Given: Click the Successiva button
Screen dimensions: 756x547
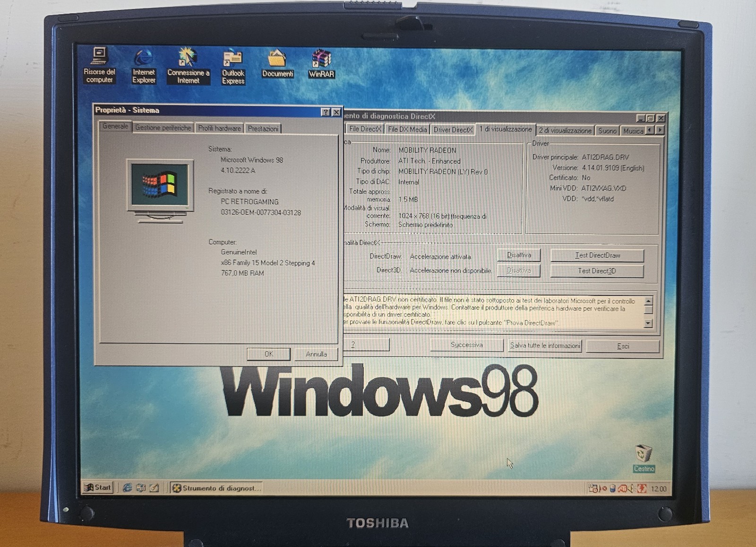Looking at the screenshot, I should pos(467,345).
